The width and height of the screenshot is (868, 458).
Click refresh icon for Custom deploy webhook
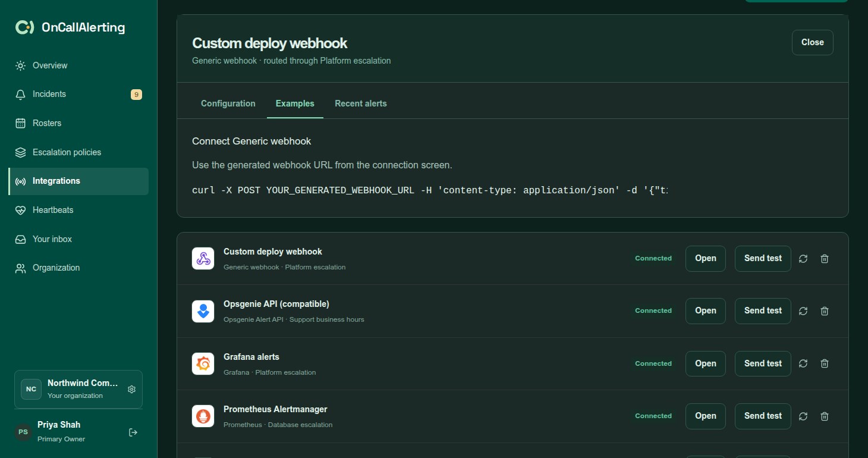pos(803,259)
